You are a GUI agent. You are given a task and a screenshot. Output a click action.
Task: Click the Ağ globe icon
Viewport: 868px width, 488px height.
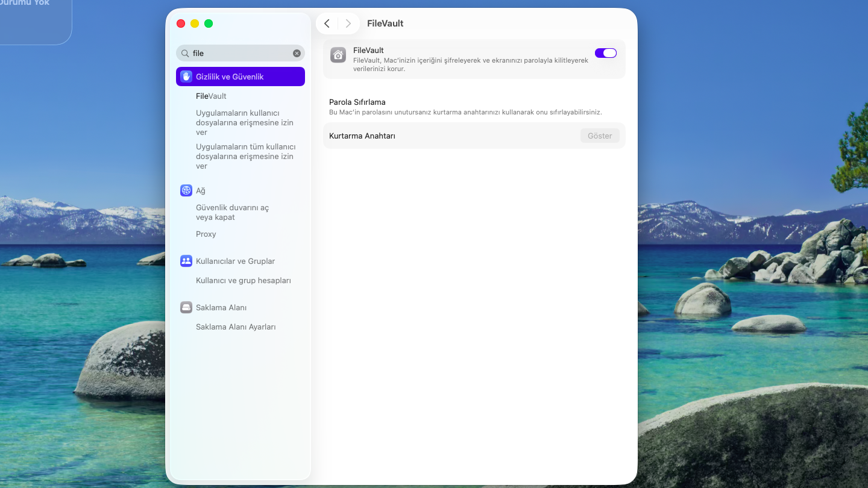point(186,190)
